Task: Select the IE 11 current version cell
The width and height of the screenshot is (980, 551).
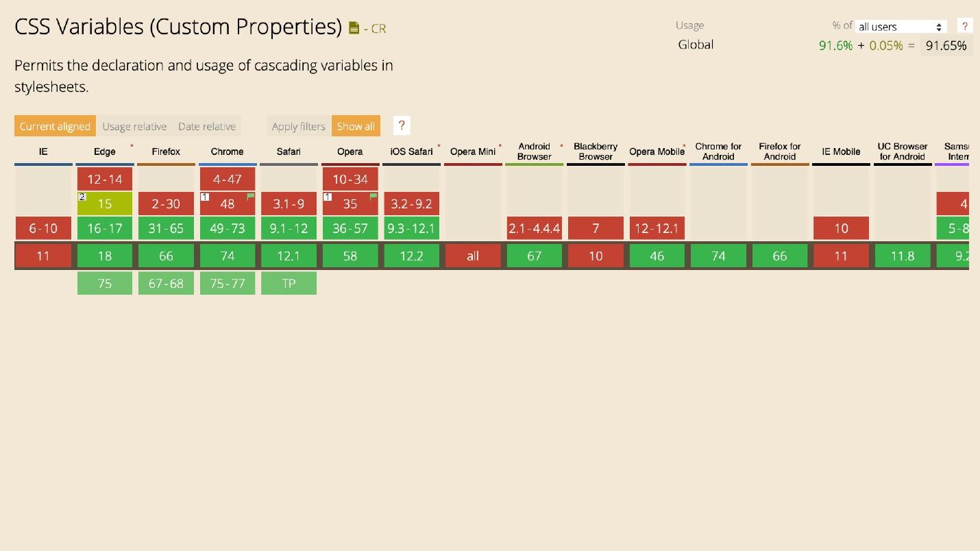Action: tap(43, 256)
